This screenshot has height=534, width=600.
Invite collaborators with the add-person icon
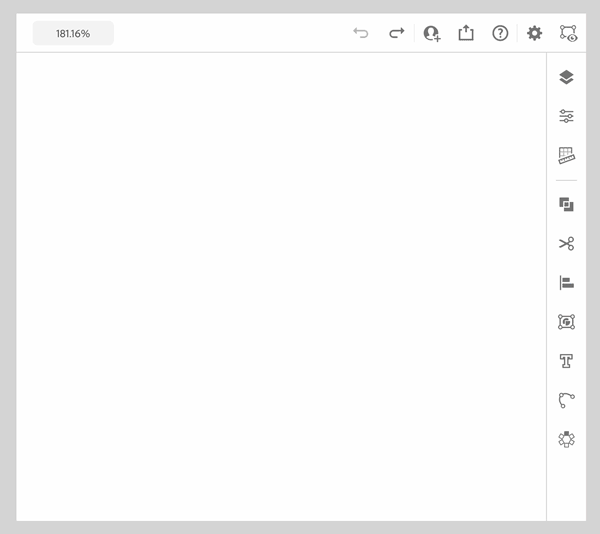[432, 33]
